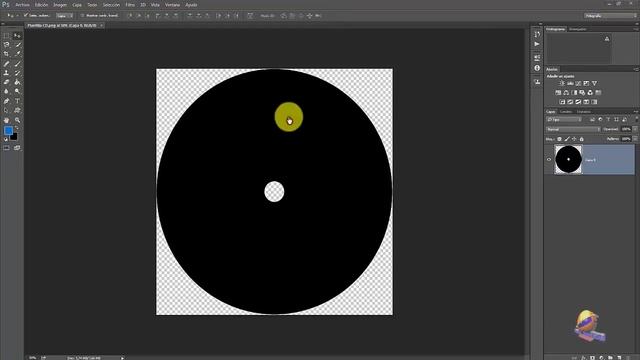Screen dimensions: 640x360
Task: Add a Threshold adjustment layer
Action: [578, 102]
